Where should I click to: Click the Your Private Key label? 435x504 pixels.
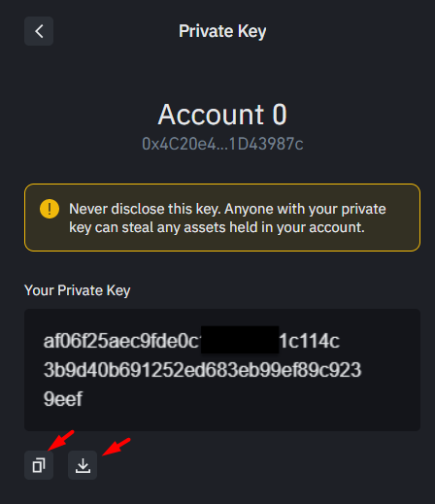[78, 290]
